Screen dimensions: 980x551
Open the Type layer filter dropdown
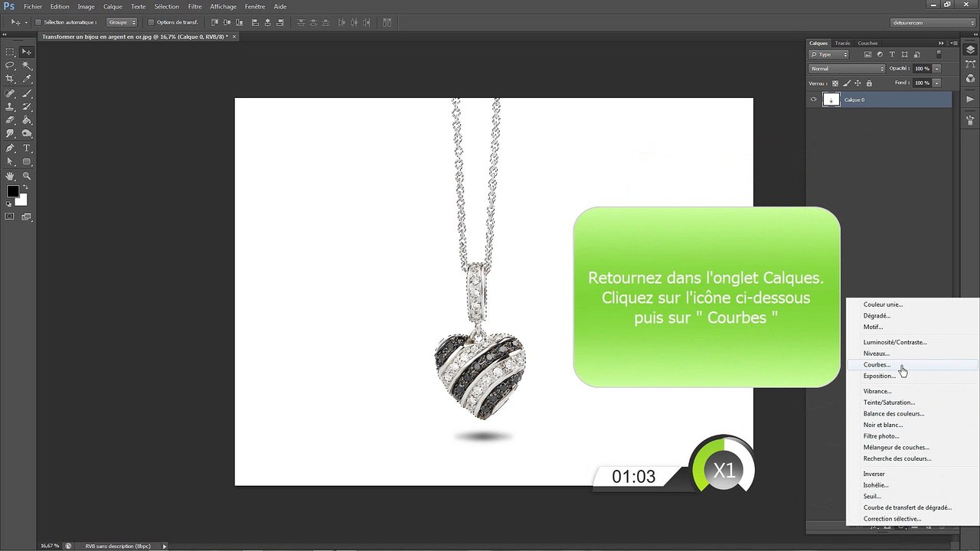coord(830,54)
